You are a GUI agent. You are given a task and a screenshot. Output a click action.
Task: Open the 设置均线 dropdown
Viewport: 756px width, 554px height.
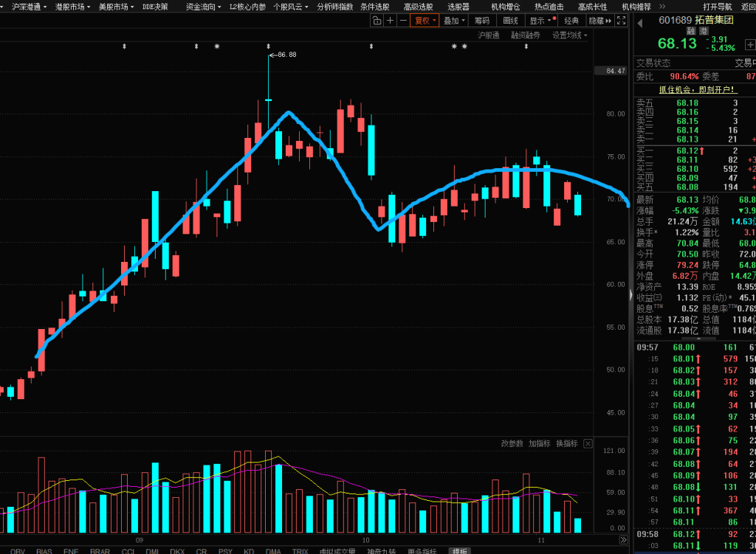[571, 35]
